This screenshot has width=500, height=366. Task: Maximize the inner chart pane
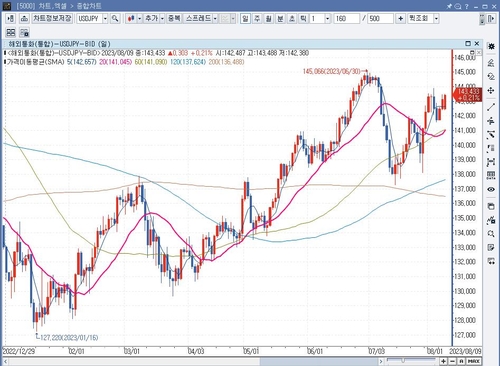[468, 44]
